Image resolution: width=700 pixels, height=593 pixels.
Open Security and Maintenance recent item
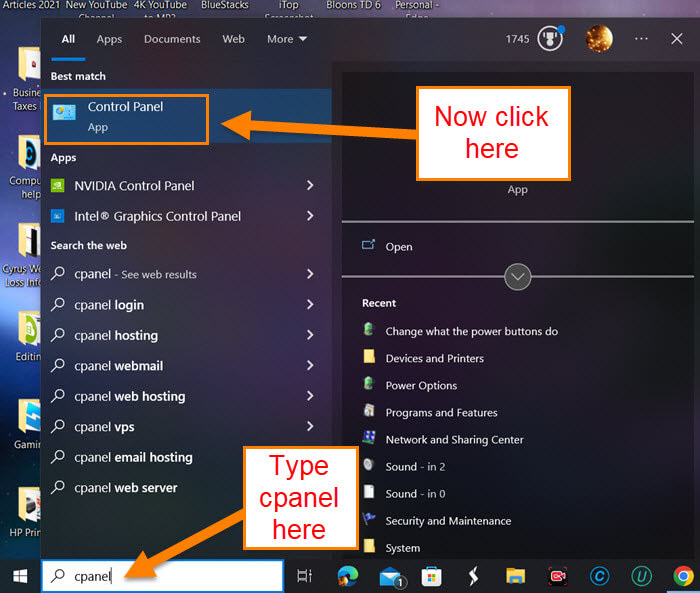click(448, 521)
